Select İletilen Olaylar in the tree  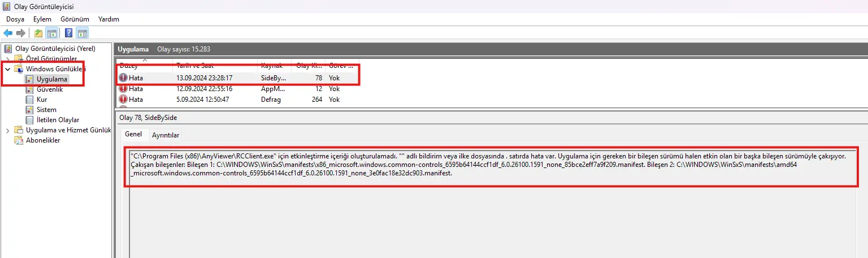pyautogui.click(x=58, y=120)
